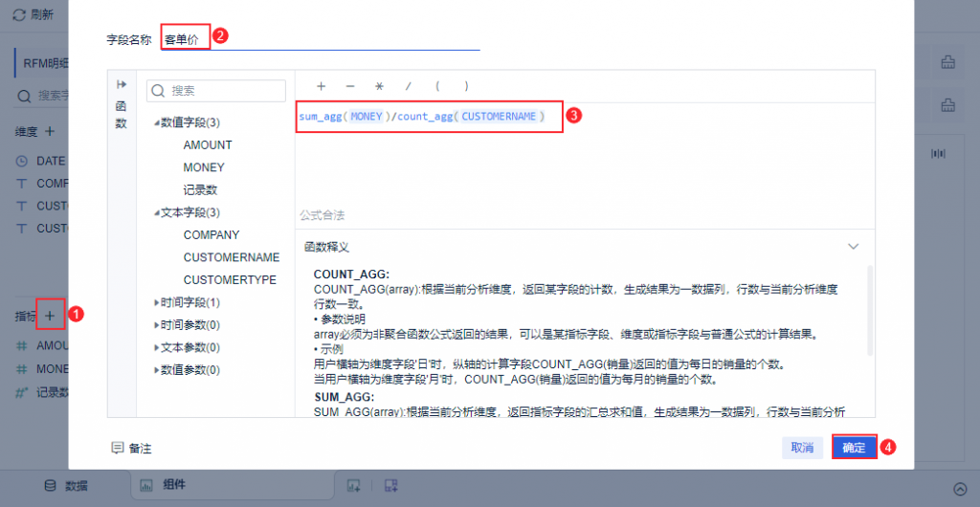Viewport: 980px width, 507px height.
Task: Click the column chart icon on right
Action: [x=938, y=154]
